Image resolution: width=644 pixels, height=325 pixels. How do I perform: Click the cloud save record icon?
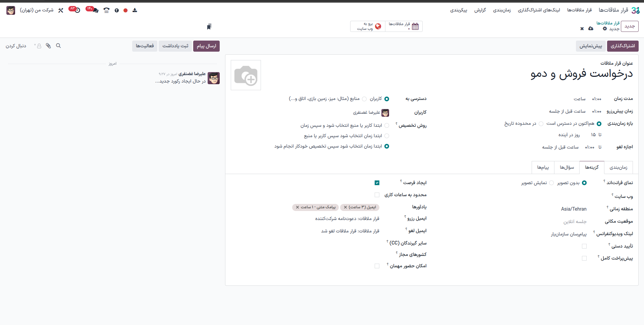pyautogui.click(x=591, y=29)
